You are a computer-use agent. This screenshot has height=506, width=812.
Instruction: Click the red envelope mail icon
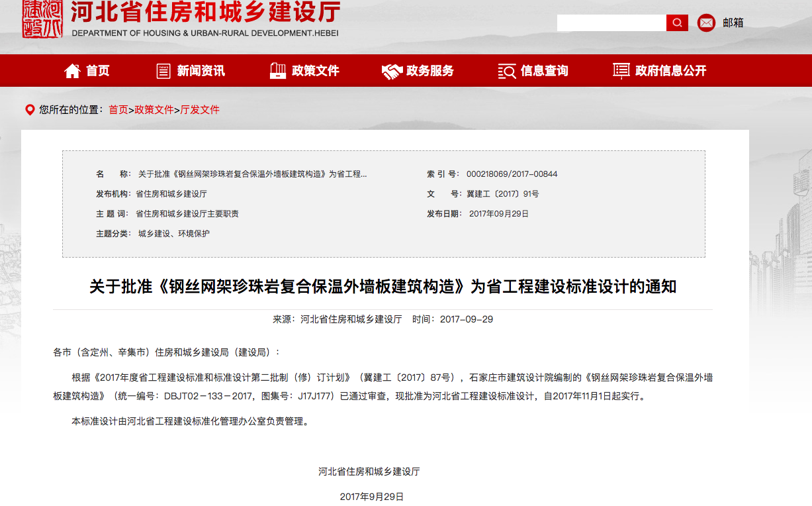click(x=706, y=23)
